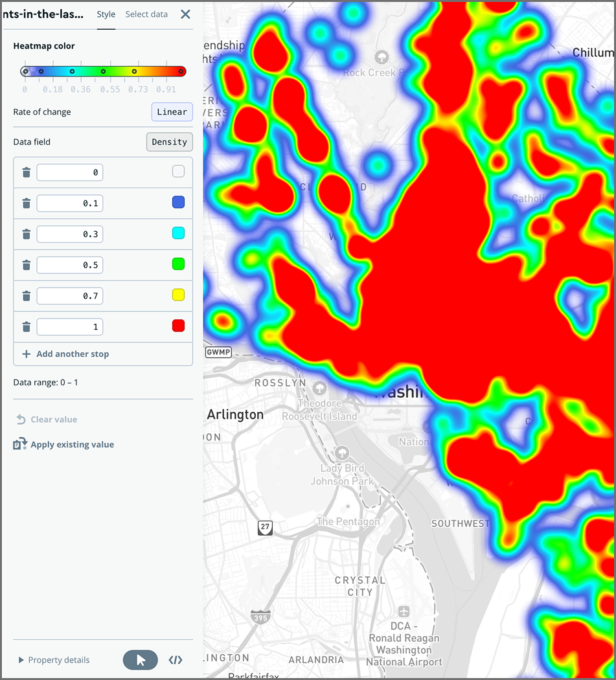The image size is (616, 680).
Task: Delete the 0.5 green color stop
Action: (x=25, y=265)
